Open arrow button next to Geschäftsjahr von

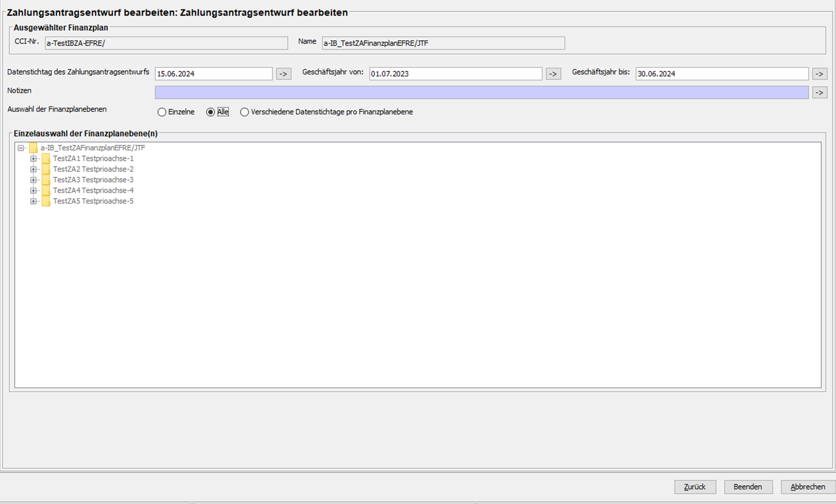553,74
